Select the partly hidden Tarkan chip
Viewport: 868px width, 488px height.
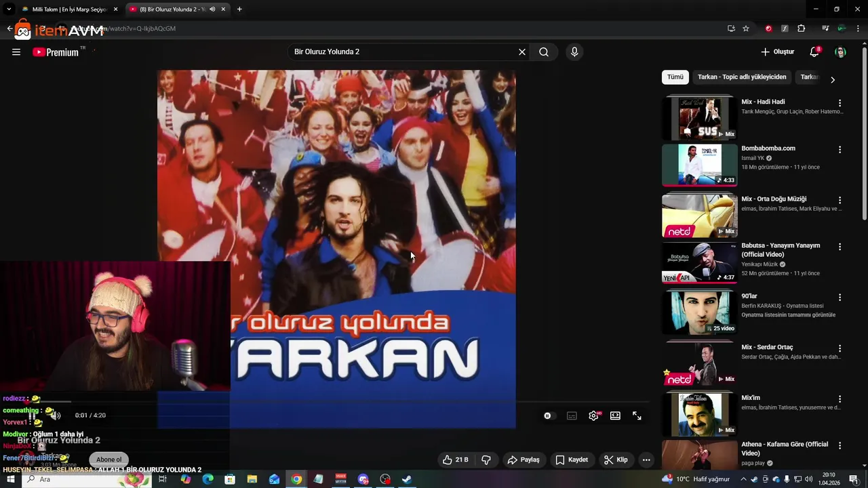click(809, 77)
